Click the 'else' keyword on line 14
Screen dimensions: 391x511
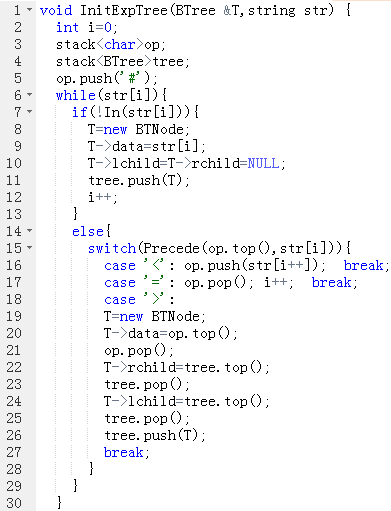pos(88,231)
